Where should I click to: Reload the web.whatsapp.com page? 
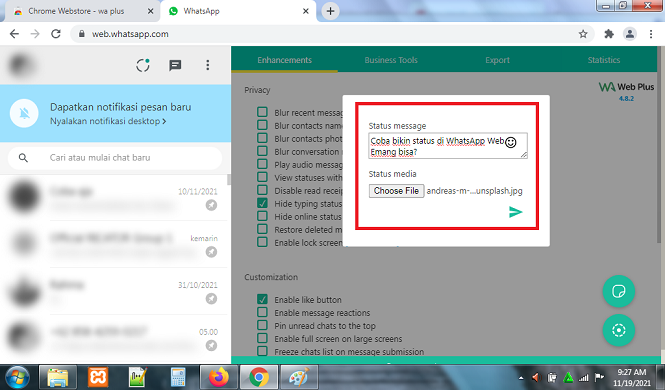pos(56,34)
